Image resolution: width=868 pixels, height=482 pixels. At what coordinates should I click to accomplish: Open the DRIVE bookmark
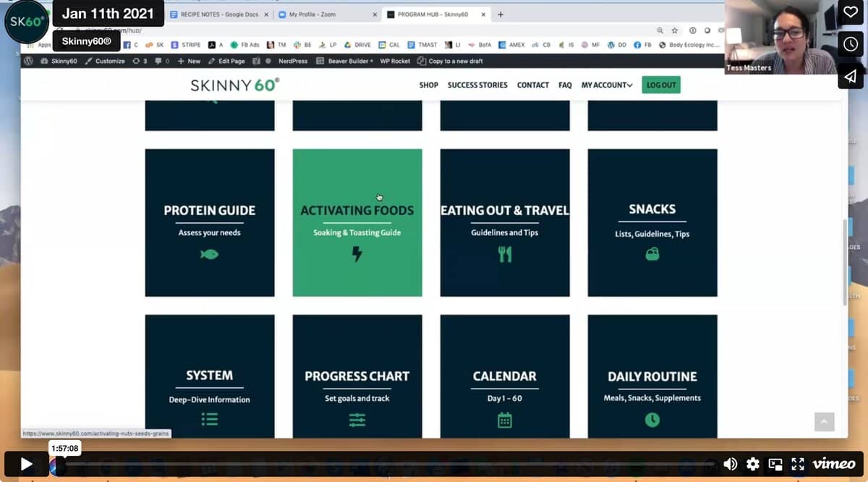[x=357, y=45]
